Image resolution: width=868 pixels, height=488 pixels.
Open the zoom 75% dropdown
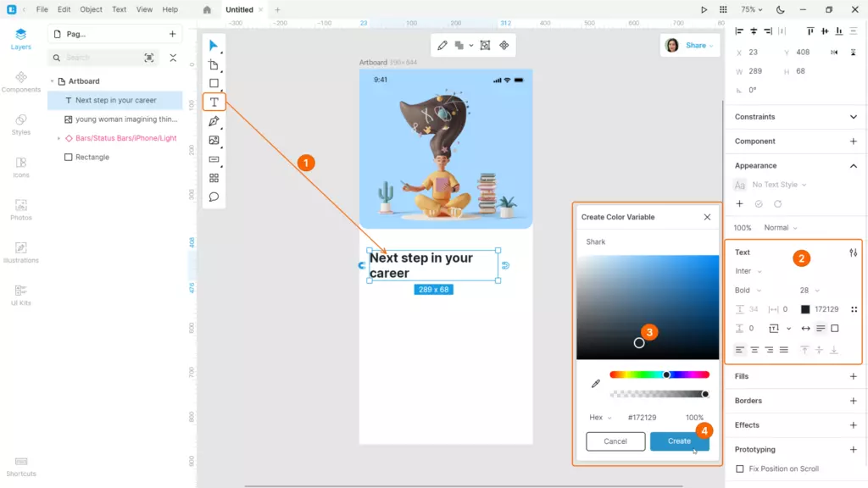751,9
